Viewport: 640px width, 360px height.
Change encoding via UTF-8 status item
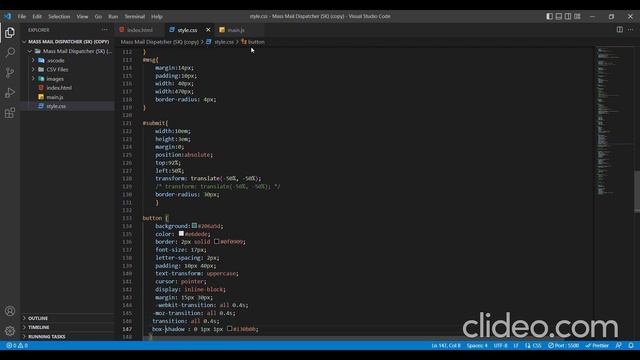click(500, 345)
